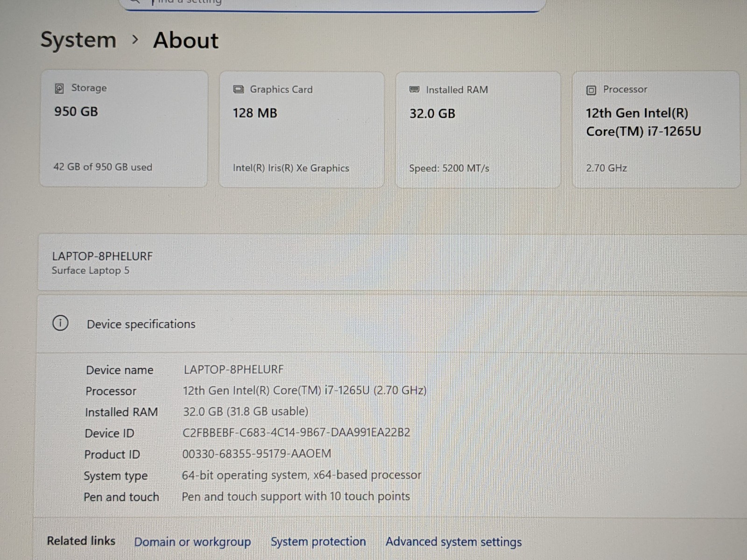Collapse the Device specifications section
This screenshot has width=747, height=560.
click(x=392, y=323)
